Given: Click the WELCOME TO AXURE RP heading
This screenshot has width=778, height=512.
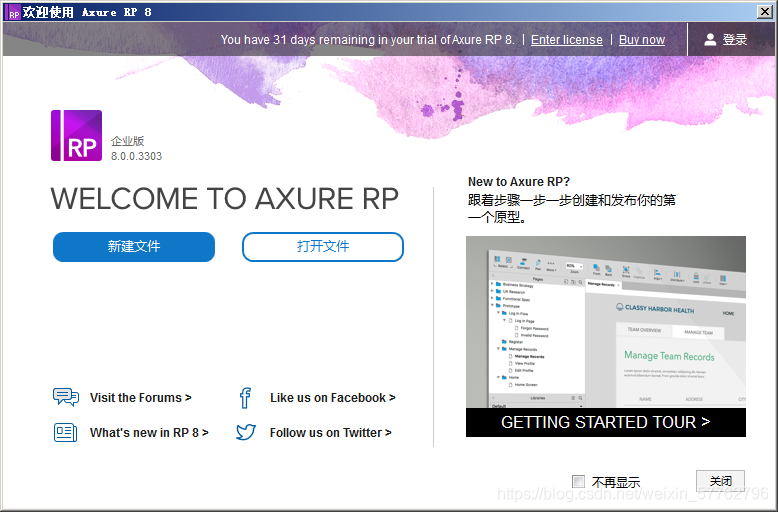Looking at the screenshot, I should pos(224,199).
